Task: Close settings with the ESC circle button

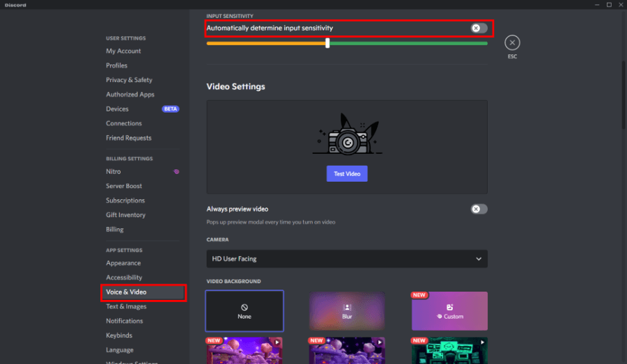Action: coord(512,42)
